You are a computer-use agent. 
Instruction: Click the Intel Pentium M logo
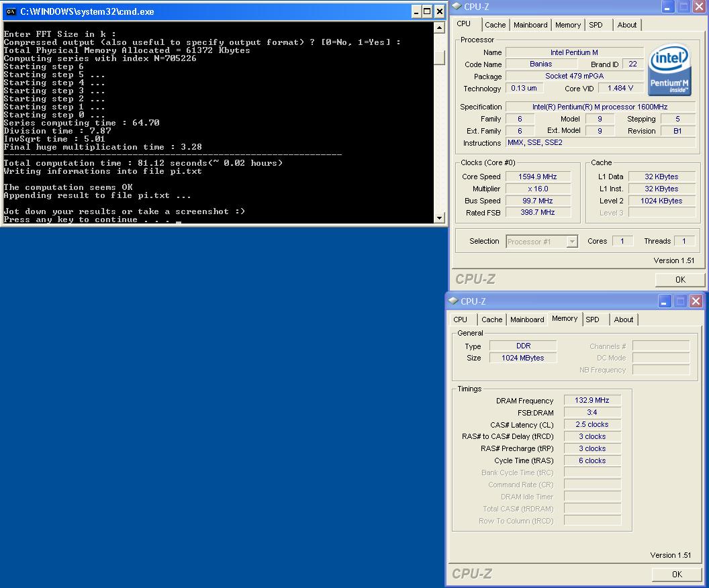(x=669, y=70)
